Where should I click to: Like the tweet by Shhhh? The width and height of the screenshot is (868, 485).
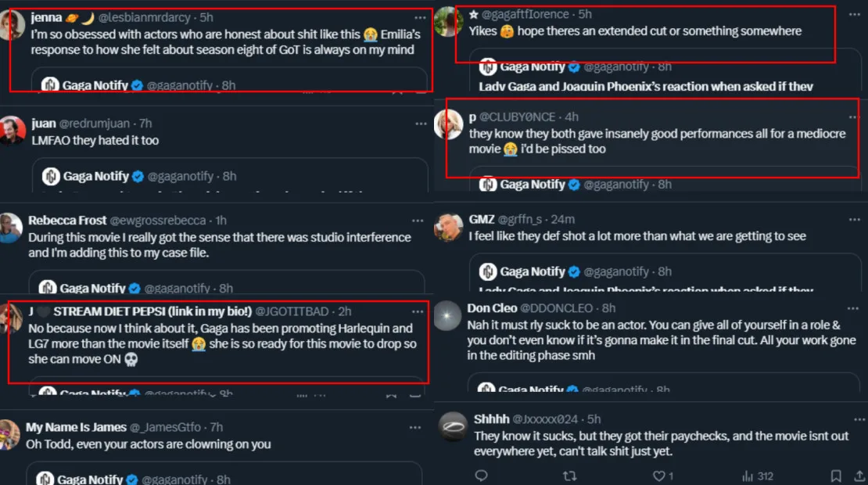tap(659, 476)
